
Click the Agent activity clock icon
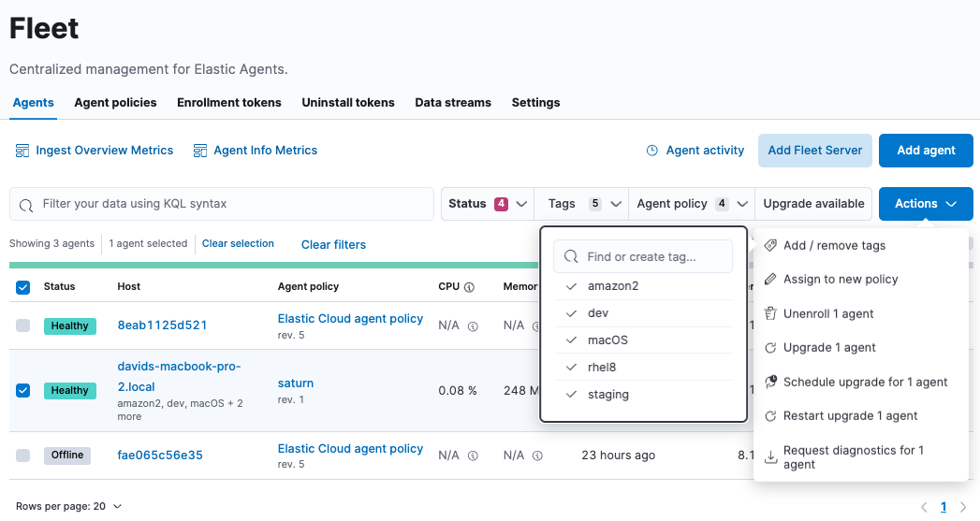[652, 151]
